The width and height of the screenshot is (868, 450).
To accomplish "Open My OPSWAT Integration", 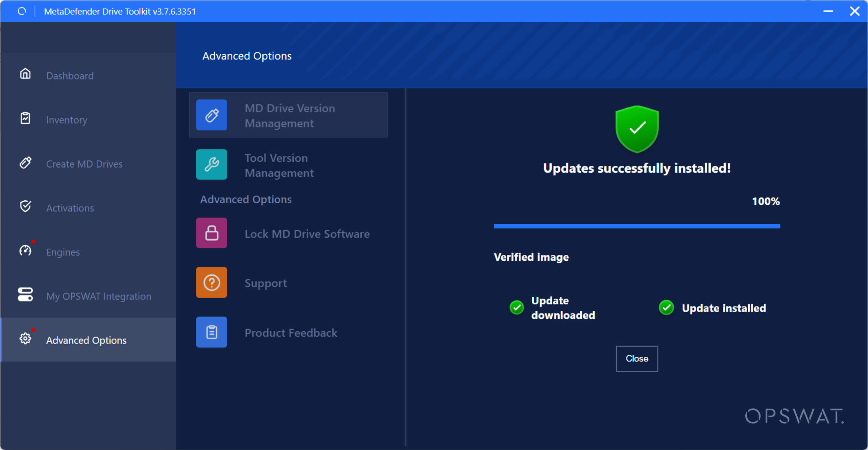I will [x=98, y=296].
